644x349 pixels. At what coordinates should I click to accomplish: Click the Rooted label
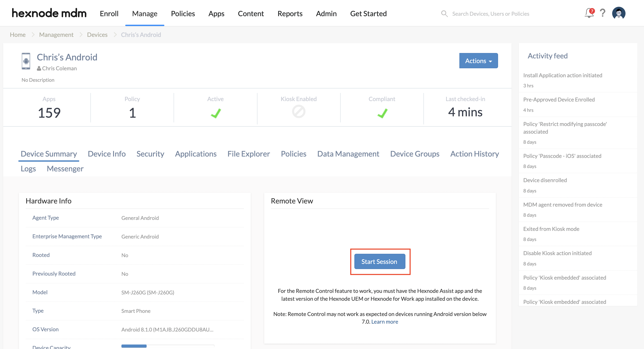point(41,255)
